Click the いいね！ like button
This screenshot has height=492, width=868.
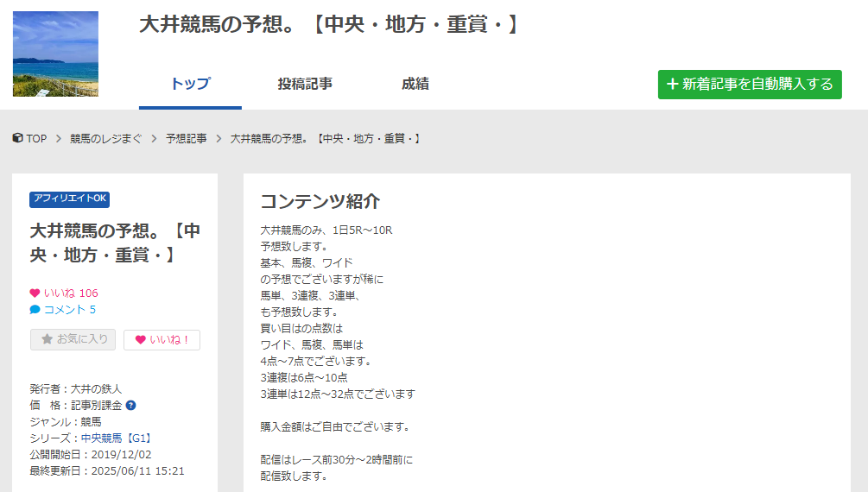pos(162,340)
